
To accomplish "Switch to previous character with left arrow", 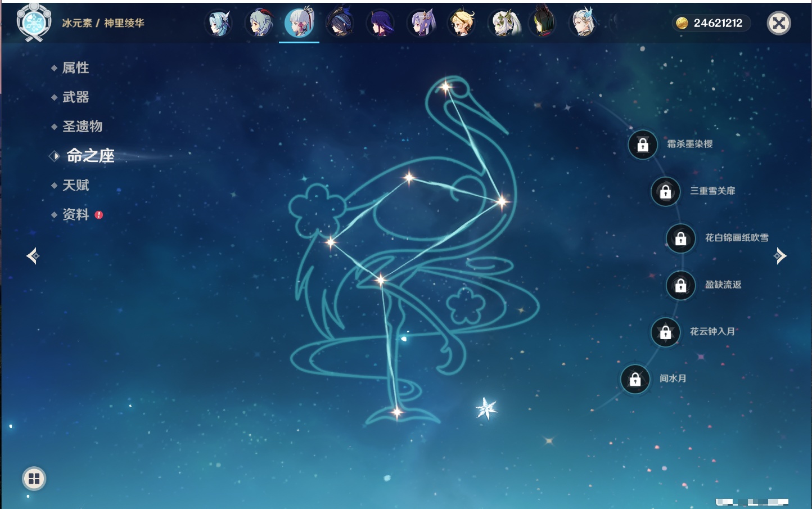I will [x=33, y=256].
